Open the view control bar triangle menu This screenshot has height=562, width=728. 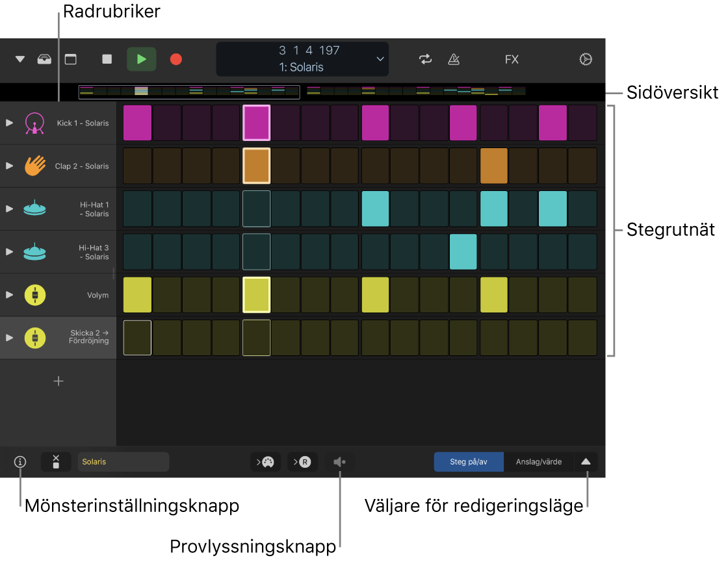click(x=20, y=59)
